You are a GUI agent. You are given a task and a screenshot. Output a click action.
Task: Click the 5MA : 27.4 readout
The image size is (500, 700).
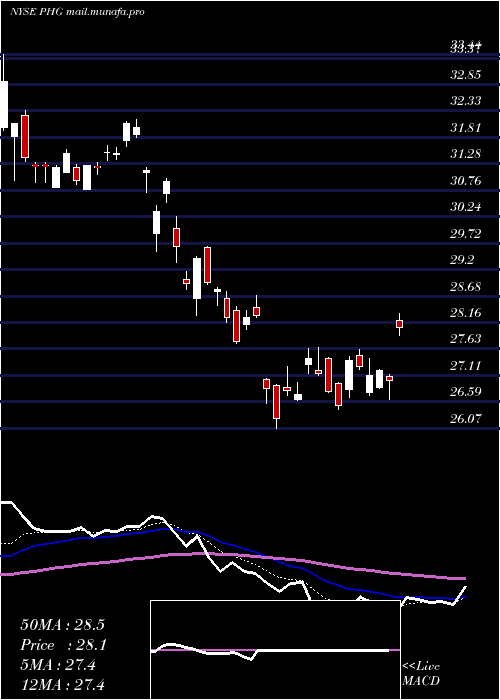click(58, 665)
